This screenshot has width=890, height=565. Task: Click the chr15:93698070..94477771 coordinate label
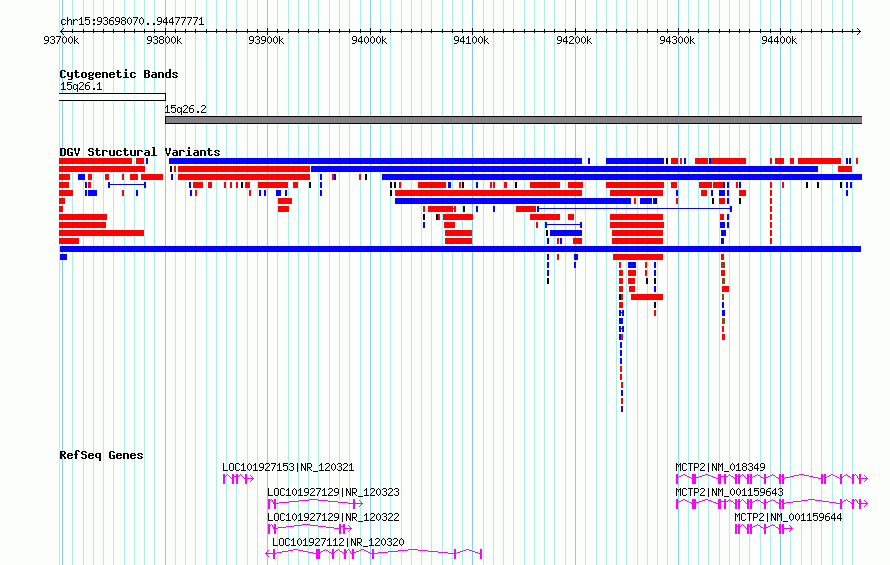tap(132, 22)
